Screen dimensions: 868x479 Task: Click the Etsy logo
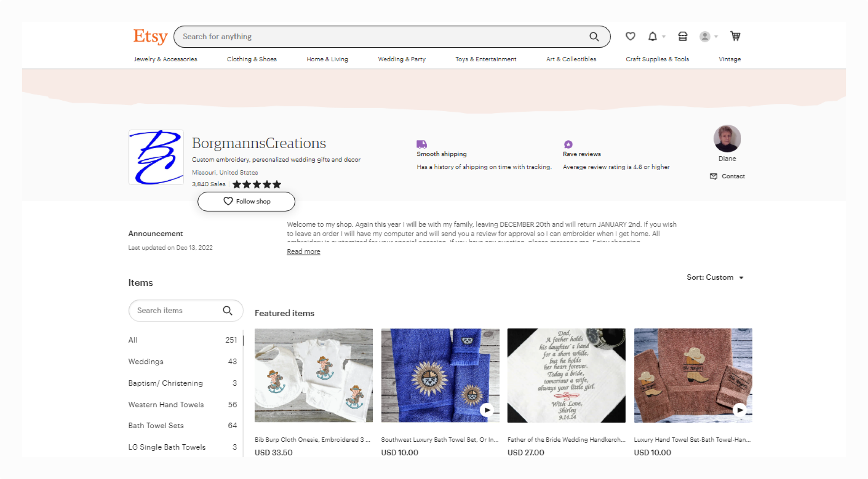tap(150, 36)
